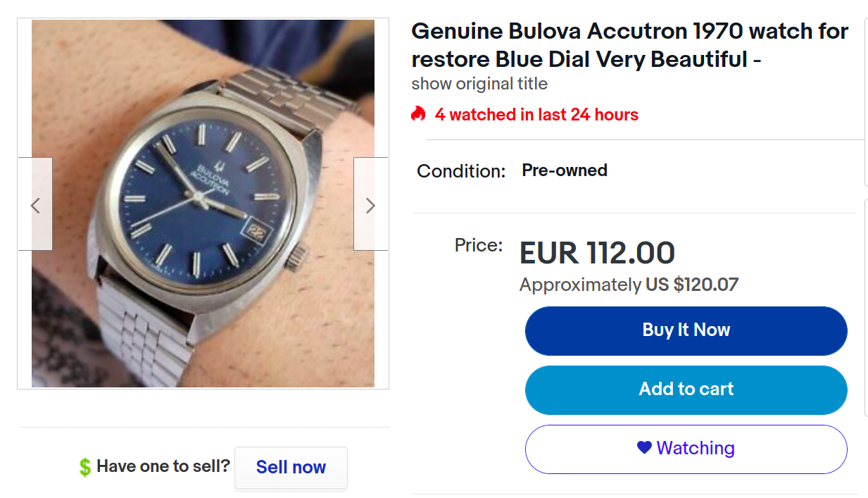Click the Have one to sell? text
The width and height of the screenshot is (868, 498).
tap(163, 466)
